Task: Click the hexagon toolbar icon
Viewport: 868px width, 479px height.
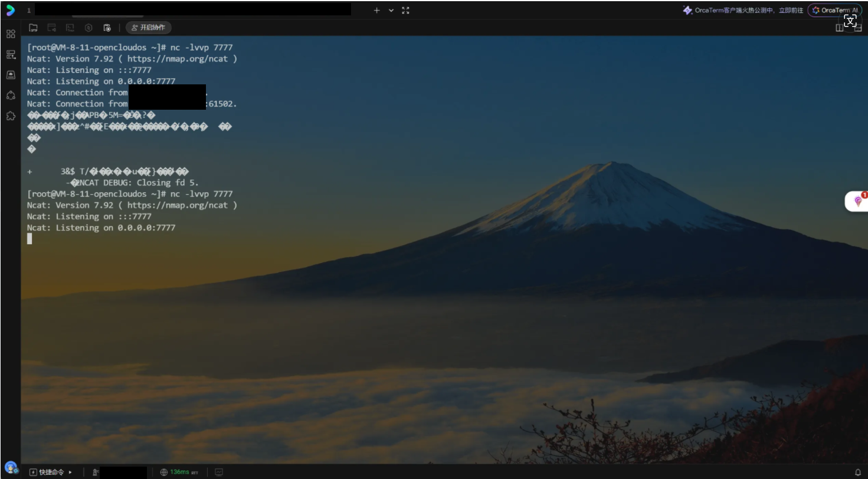Action: click(x=89, y=28)
